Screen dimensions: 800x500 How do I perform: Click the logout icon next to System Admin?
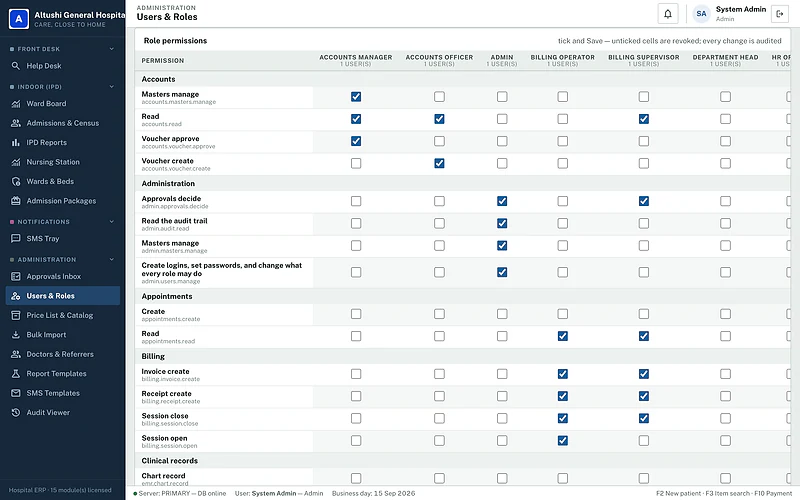point(780,14)
